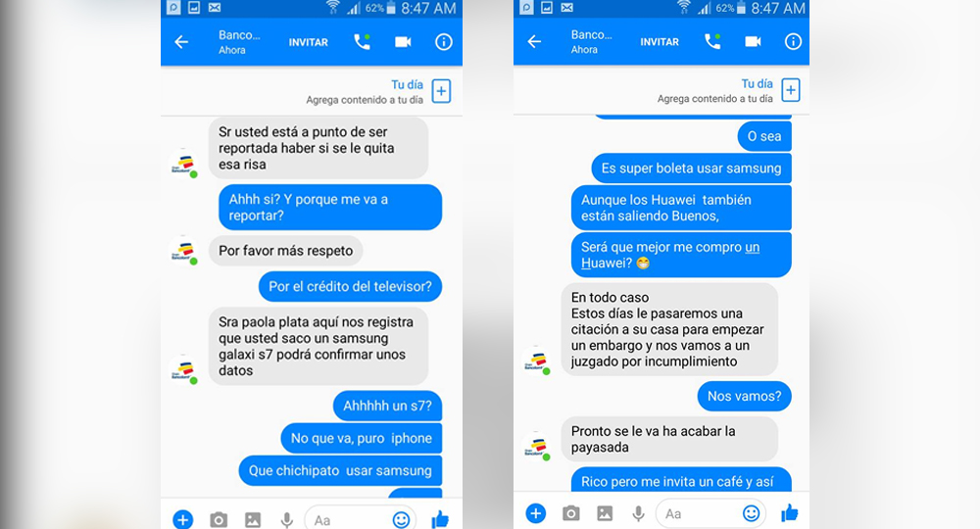
Task: Tap microphone icon in right chat toolbar
Action: click(638, 514)
